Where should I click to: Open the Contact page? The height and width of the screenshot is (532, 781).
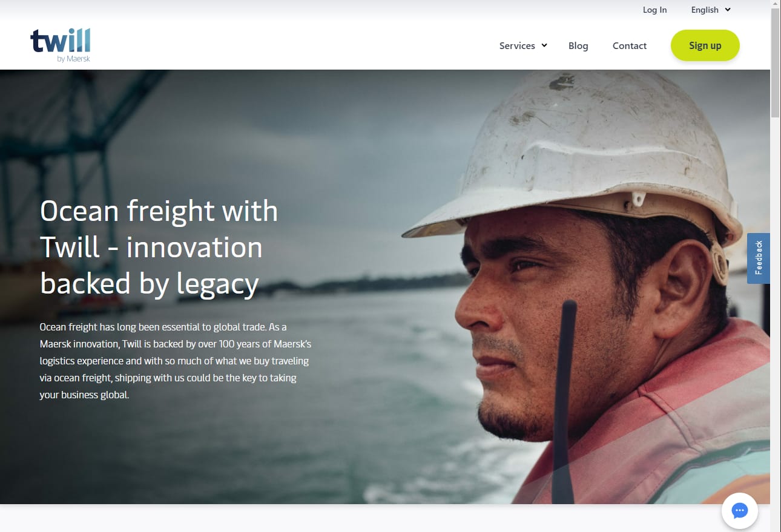pos(630,46)
